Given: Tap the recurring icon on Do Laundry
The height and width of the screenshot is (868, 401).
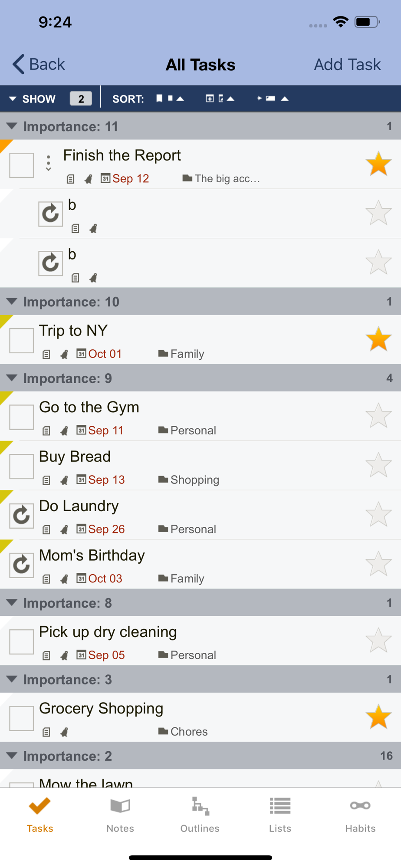Looking at the screenshot, I should coord(22,516).
